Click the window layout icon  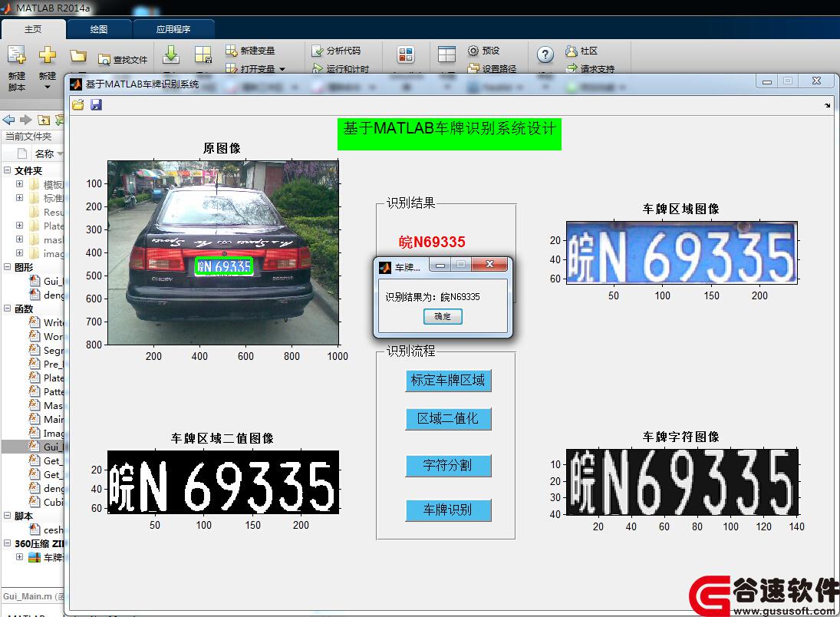[446, 54]
